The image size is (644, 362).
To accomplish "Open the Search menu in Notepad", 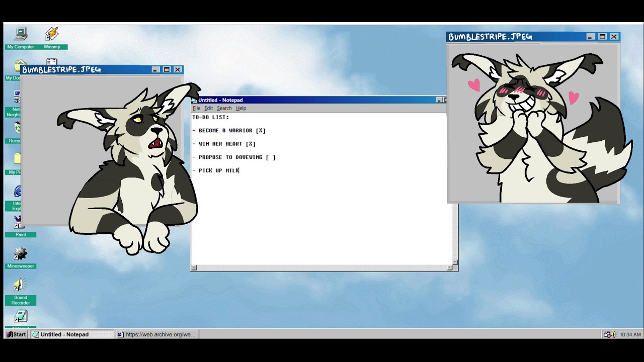I will coord(224,108).
